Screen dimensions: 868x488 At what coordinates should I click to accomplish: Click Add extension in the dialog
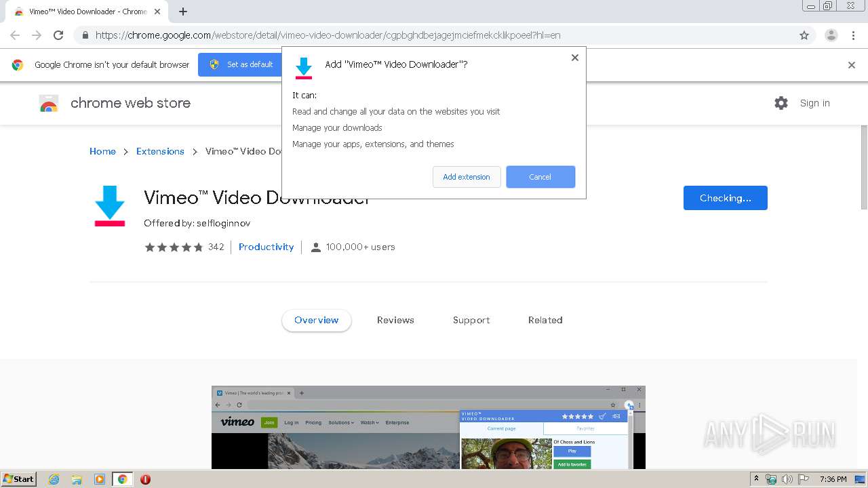point(467,177)
